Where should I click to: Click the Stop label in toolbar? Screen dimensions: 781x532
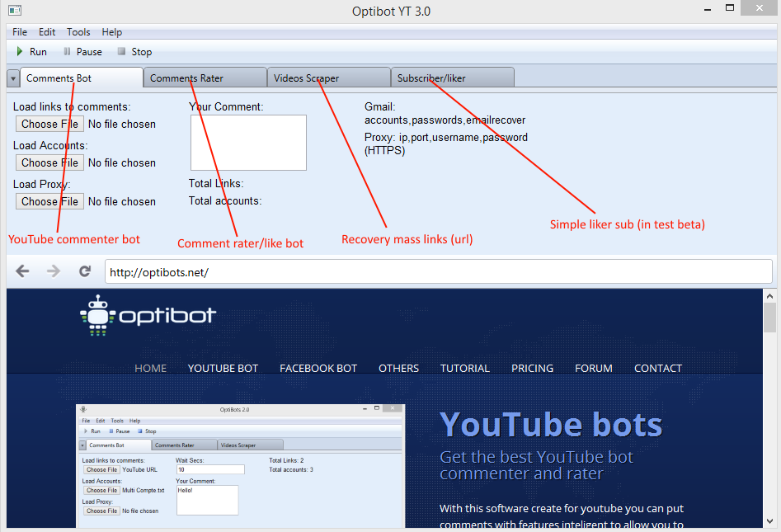(142, 52)
